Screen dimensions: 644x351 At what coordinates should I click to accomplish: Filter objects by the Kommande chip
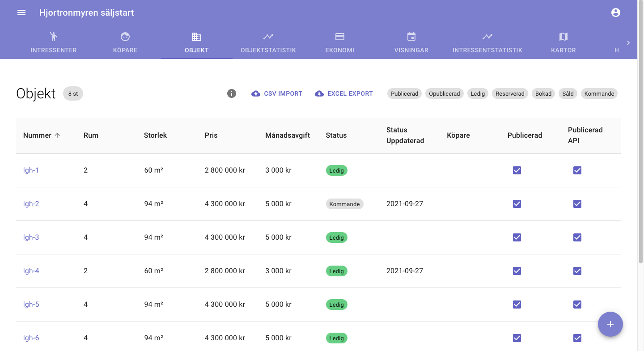point(599,93)
